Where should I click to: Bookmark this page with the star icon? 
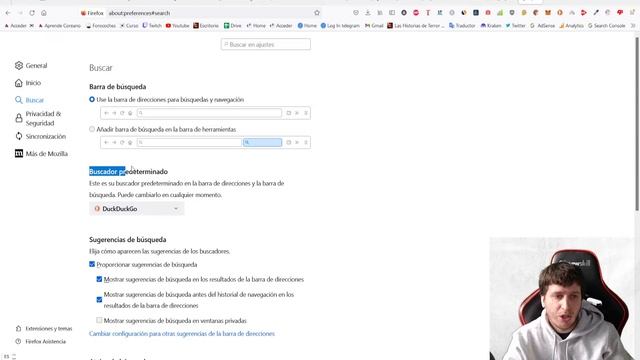tap(317, 13)
